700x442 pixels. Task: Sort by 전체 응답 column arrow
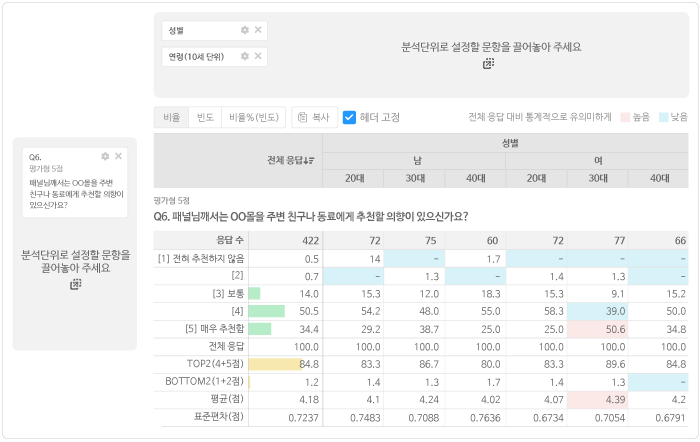coord(309,160)
